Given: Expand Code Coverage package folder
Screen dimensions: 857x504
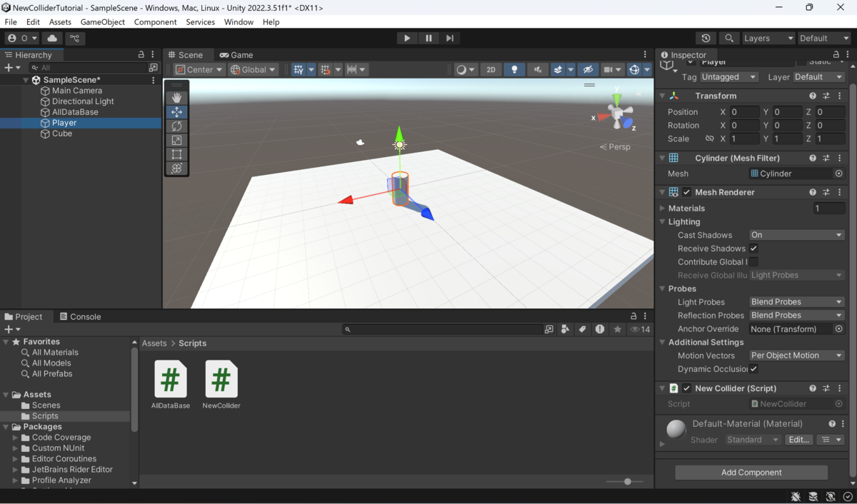Looking at the screenshot, I should click(x=16, y=438).
